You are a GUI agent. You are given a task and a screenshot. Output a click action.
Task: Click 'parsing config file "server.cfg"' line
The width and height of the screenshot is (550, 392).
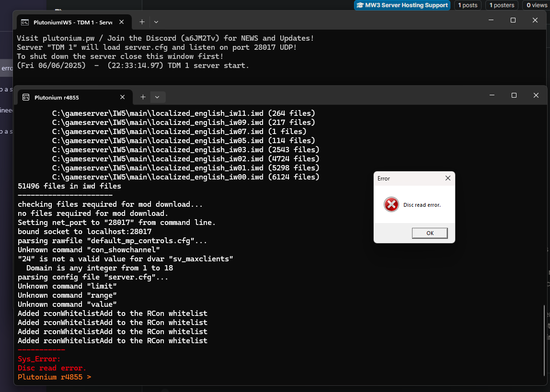pyautogui.click(x=93, y=277)
